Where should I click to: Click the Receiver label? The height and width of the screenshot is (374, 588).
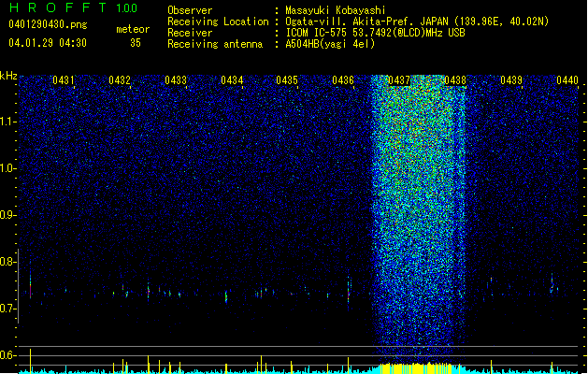190,33
